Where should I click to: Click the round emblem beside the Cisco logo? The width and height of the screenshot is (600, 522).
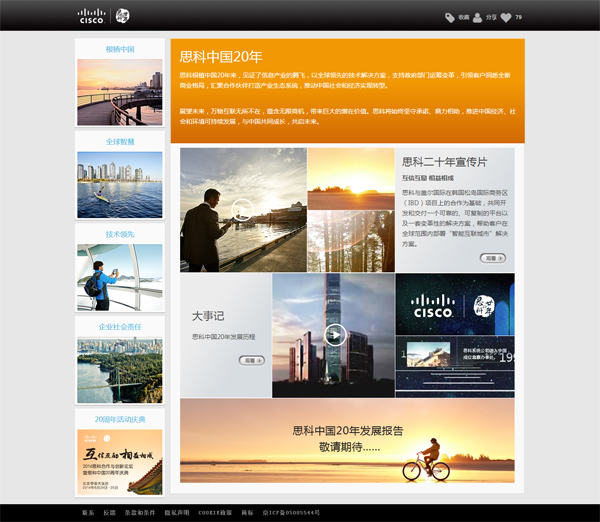(x=122, y=15)
